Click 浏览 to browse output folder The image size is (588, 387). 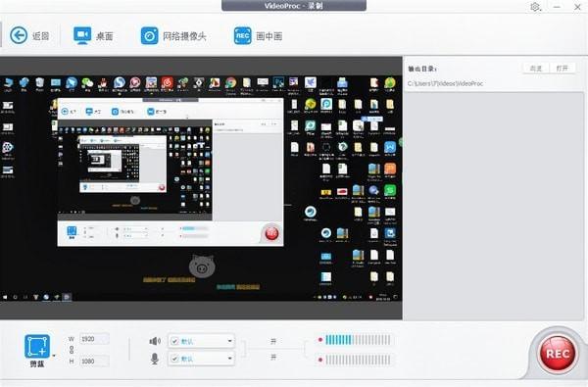(x=536, y=69)
